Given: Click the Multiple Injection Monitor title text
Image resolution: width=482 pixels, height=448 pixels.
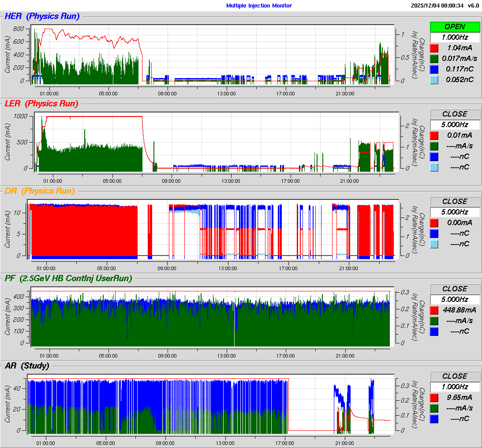Looking at the screenshot, I should (x=259, y=6).
